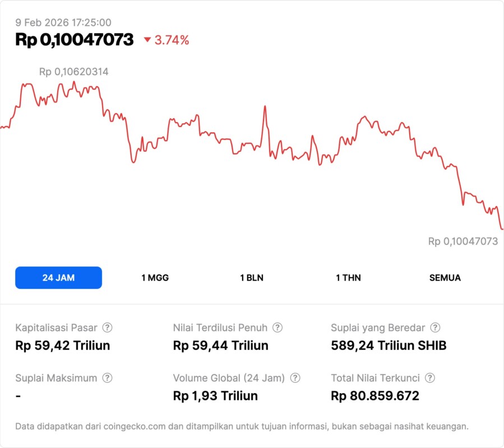The width and height of the screenshot is (504, 448).
Task: Click help icon beside Suplai yang Beredar
Action: point(435,328)
